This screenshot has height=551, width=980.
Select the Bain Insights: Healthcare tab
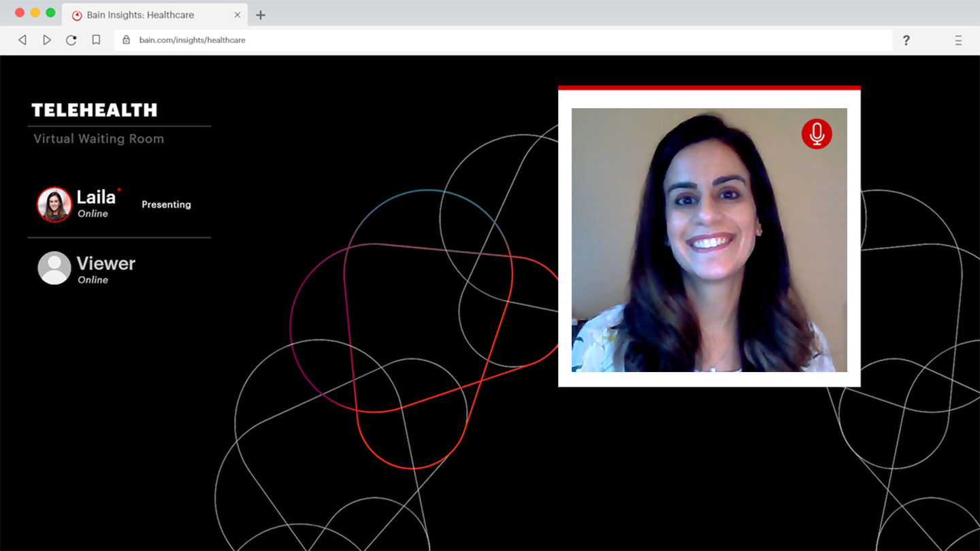(x=140, y=15)
